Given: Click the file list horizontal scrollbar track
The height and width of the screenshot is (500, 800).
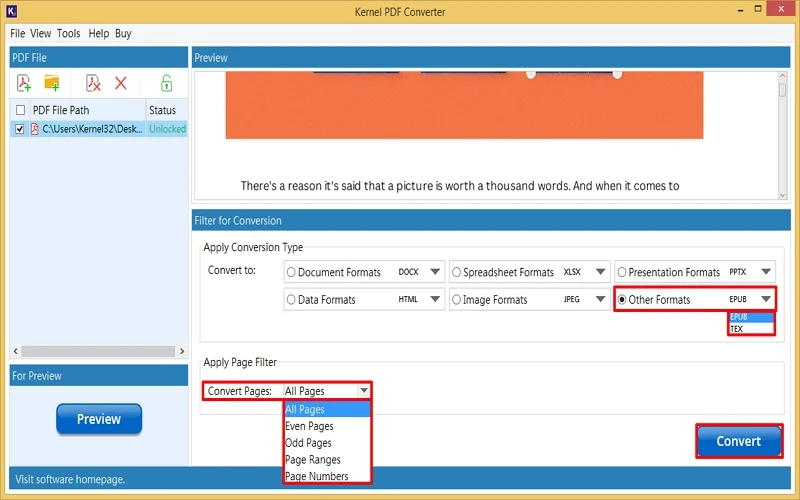Looking at the screenshot, I should [x=98, y=351].
